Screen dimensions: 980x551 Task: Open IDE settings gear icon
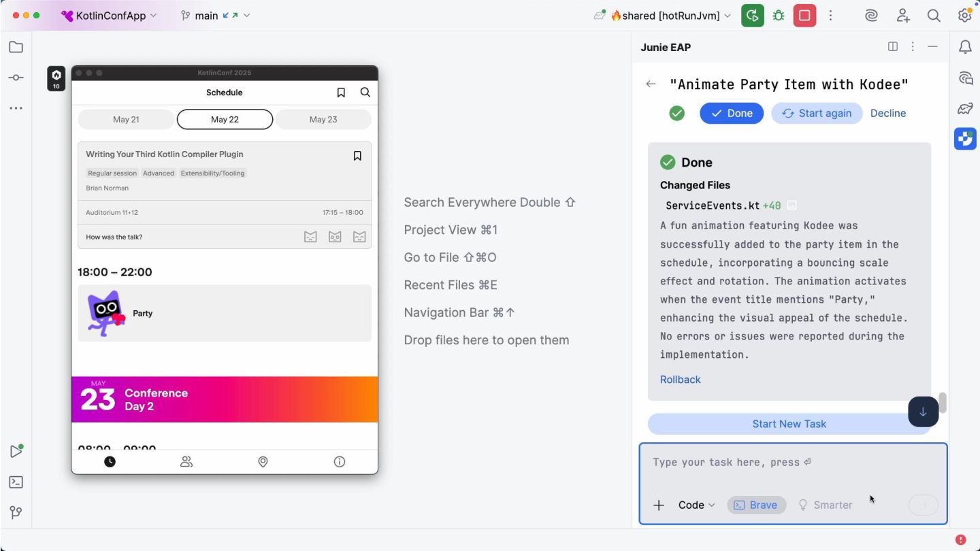964,16
